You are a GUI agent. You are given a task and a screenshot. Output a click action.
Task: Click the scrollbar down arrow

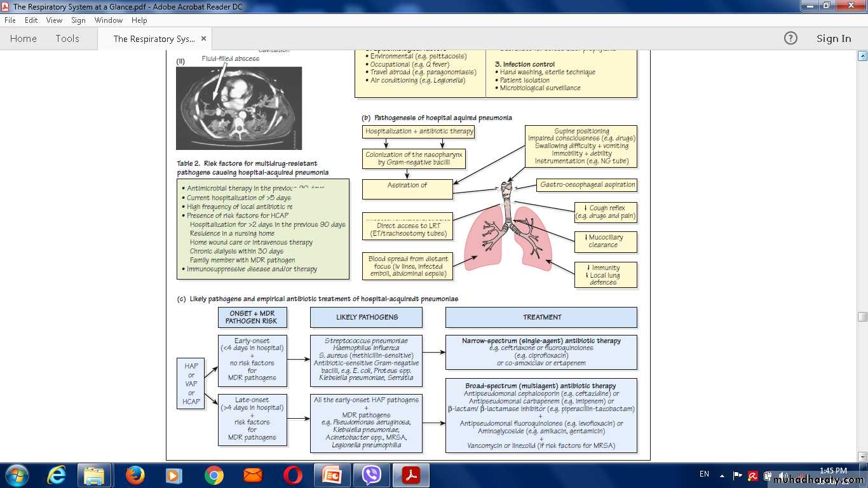(x=862, y=456)
